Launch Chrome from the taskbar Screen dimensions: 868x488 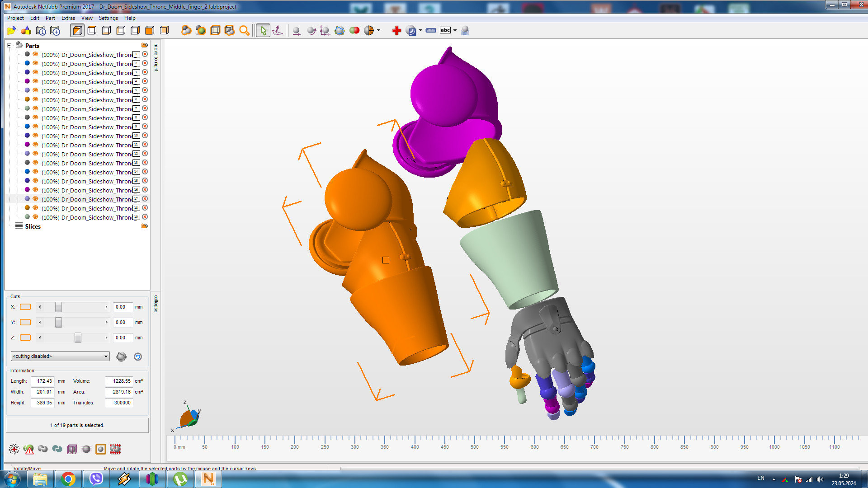click(68, 479)
